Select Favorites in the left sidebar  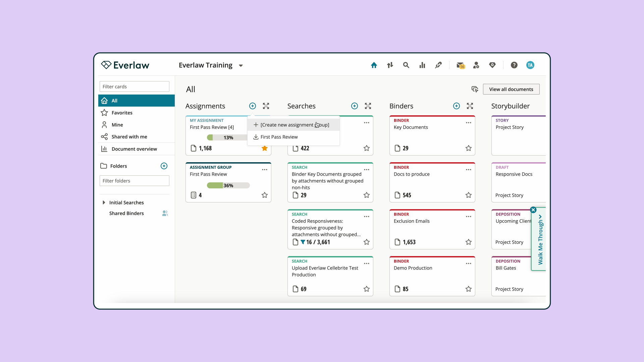tap(122, 113)
